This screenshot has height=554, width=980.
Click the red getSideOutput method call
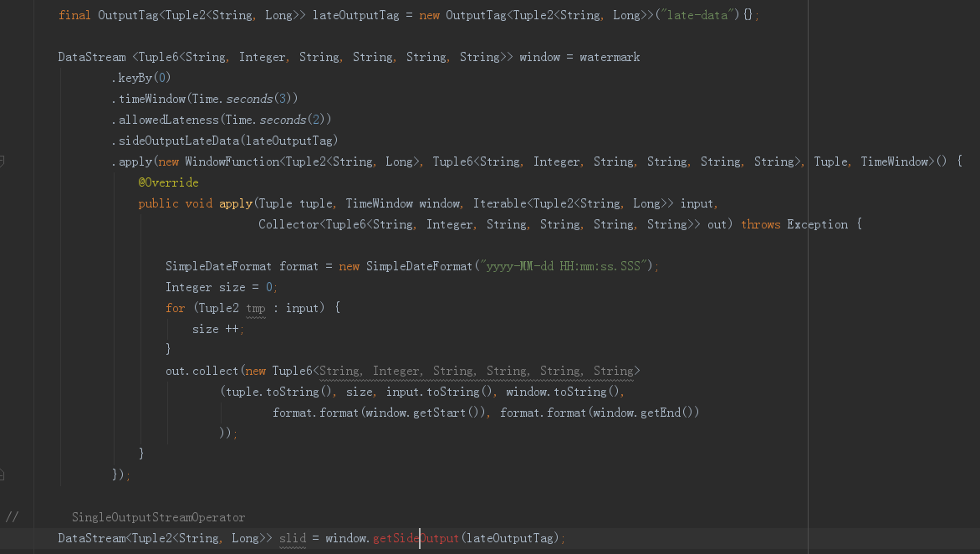pos(416,538)
